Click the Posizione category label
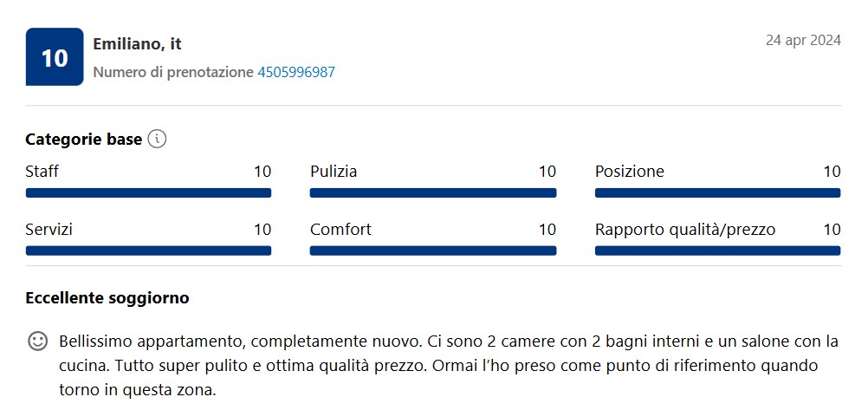Viewport: 868px width, 410px height. [630, 172]
